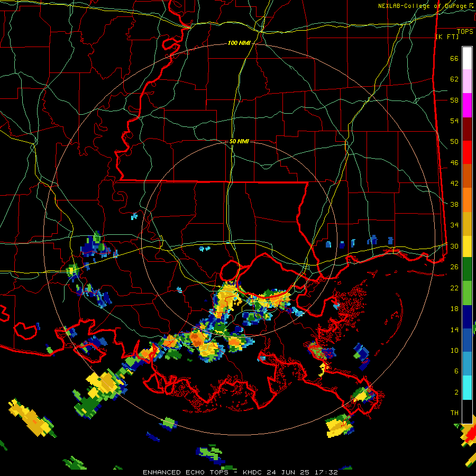Click the magenta swatch on the tops scale
Image resolution: width=476 pixels, height=476 pixels.
click(467, 105)
